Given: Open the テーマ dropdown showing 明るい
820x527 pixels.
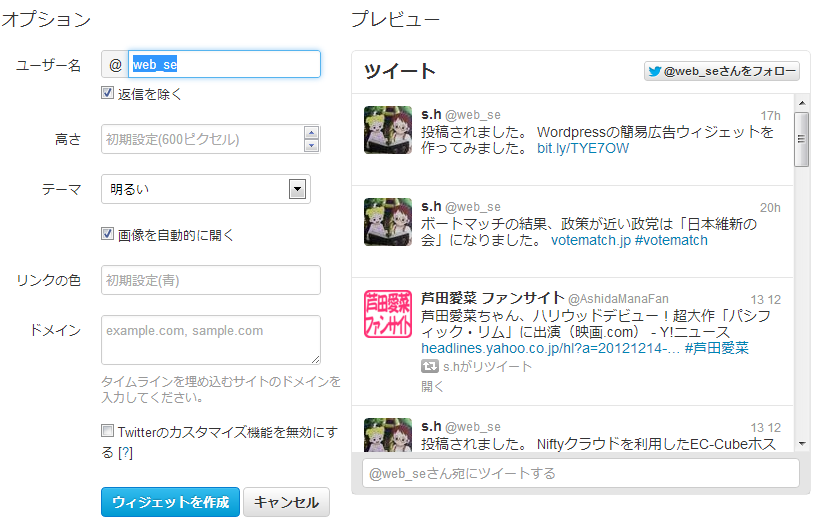Looking at the screenshot, I should [x=206, y=189].
